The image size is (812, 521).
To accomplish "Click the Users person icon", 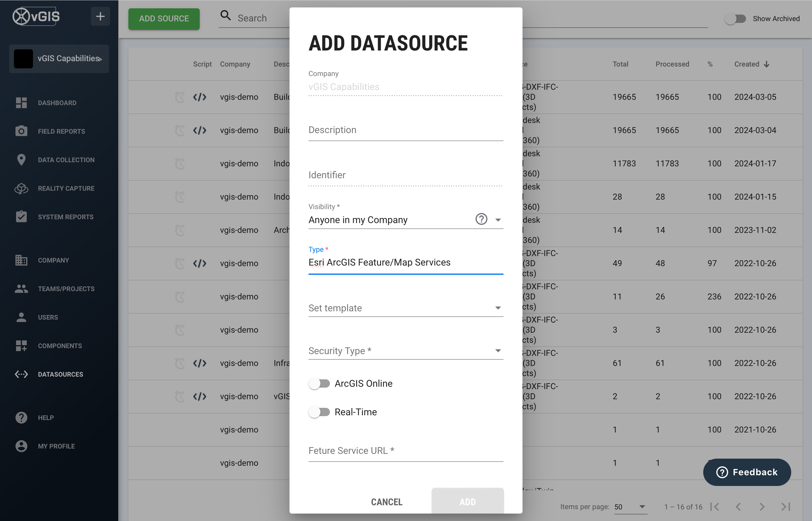I will click(21, 317).
